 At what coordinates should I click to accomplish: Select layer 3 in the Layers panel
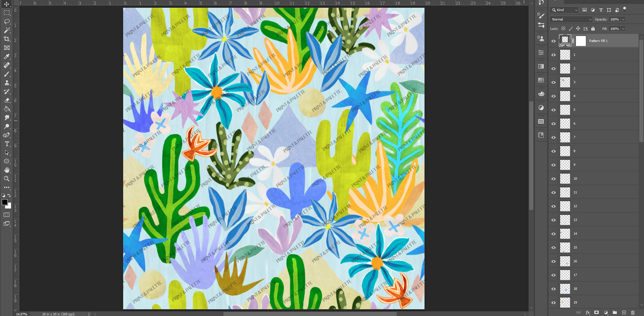595,82
